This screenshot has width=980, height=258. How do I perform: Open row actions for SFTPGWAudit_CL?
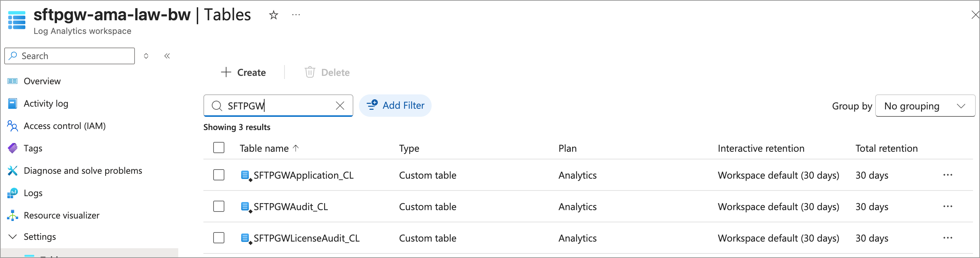947,207
